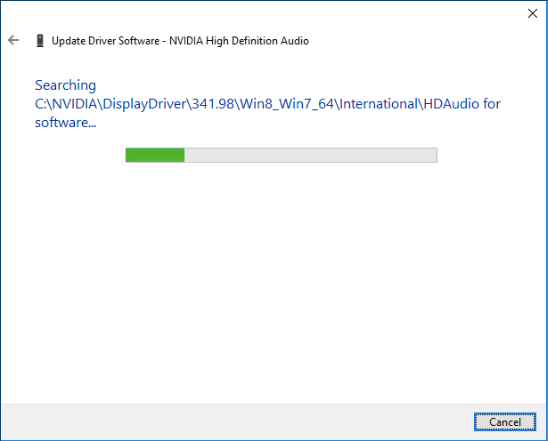Image resolution: width=548 pixels, height=441 pixels.
Task: Click the gray footer bar left of Cancel
Action: point(238,422)
